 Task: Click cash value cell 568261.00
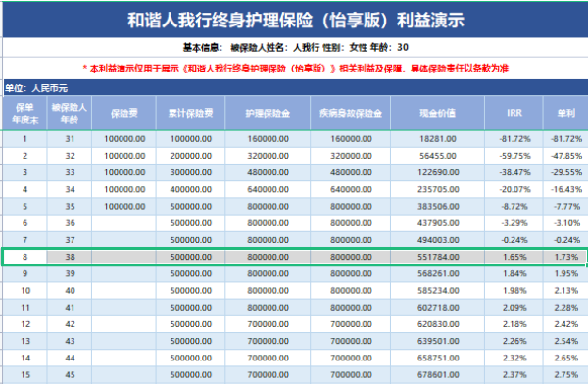click(x=438, y=274)
